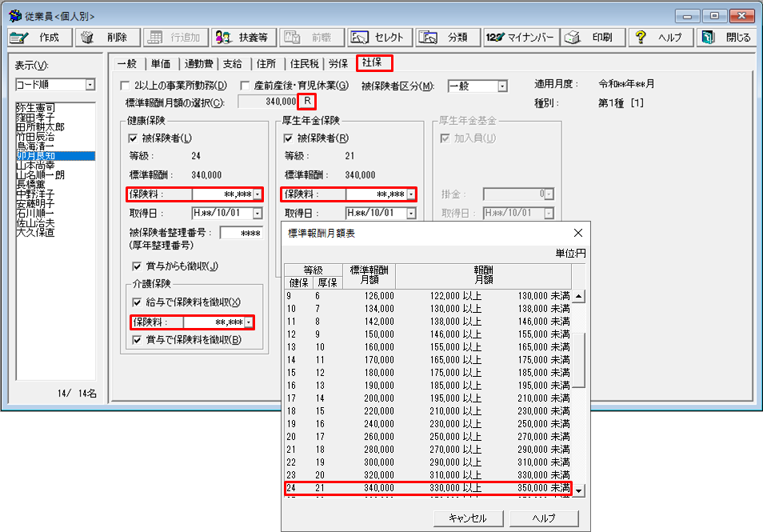
Task: Select the 340,000 row in 標準報酬月額表
Action: 428,488
